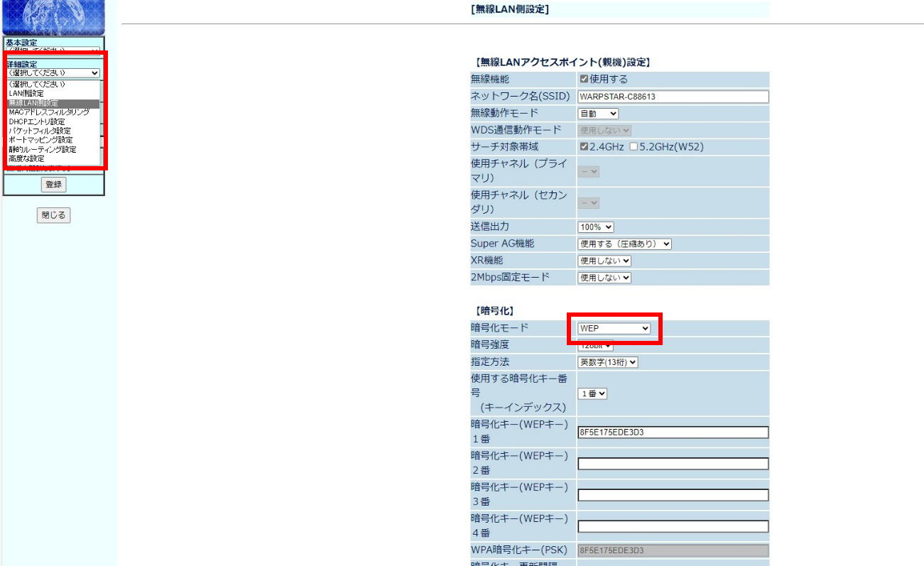Toggle the 無線機能 使用する checkbox
The image size is (924, 566).
click(584, 80)
